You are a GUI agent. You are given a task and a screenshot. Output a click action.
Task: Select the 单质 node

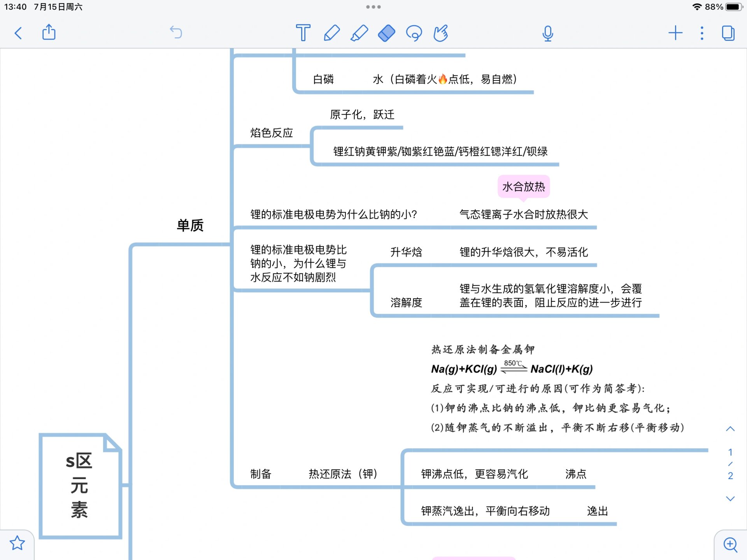point(190,225)
